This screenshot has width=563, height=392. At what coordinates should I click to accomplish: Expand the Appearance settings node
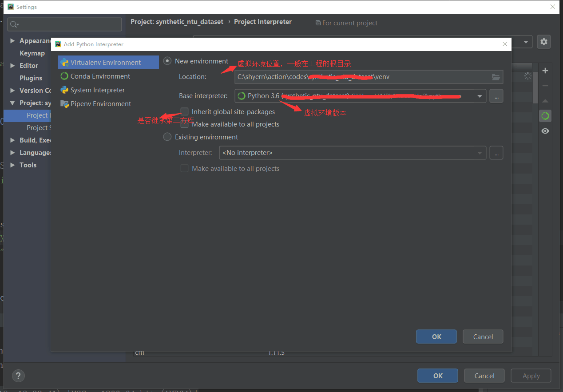click(x=12, y=41)
